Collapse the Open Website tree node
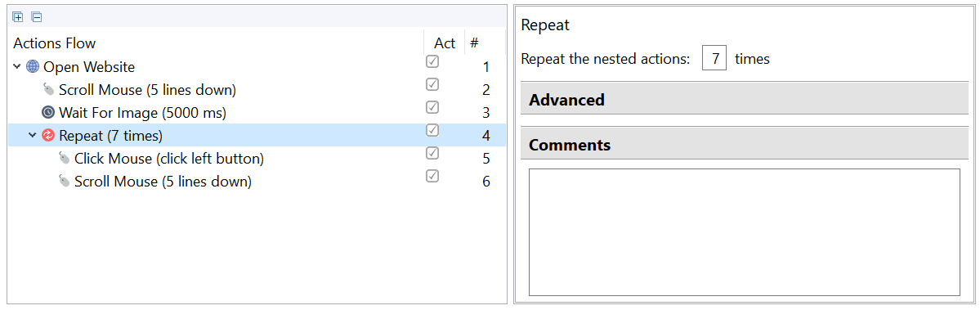Screen dimensions: 980x310 coord(17,67)
